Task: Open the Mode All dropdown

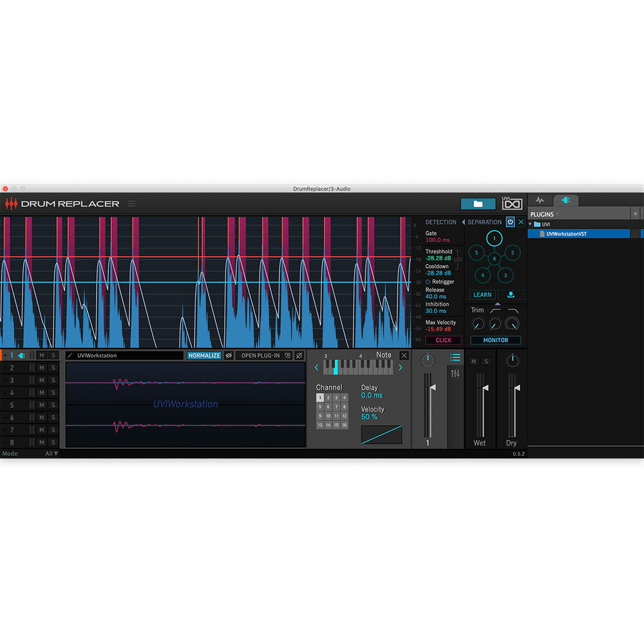Action: [52, 453]
